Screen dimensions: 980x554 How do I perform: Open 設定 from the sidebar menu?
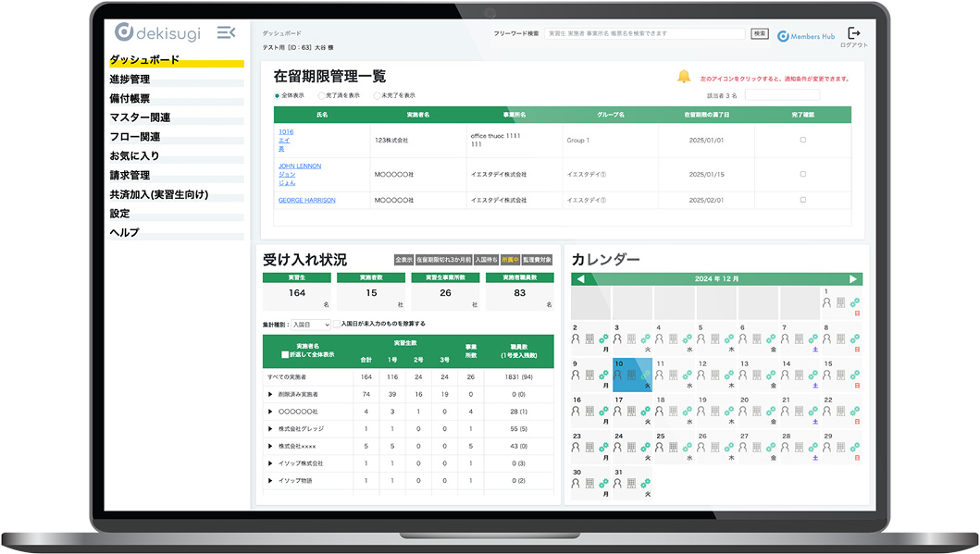(120, 212)
